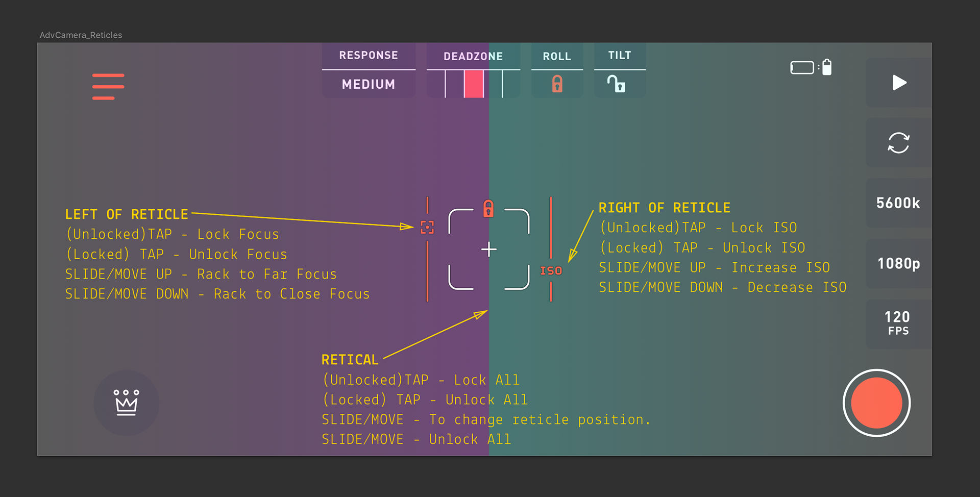Screen dimensions: 980x497
Task: Tap the 120 FPS button
Action: pos(898,324)
